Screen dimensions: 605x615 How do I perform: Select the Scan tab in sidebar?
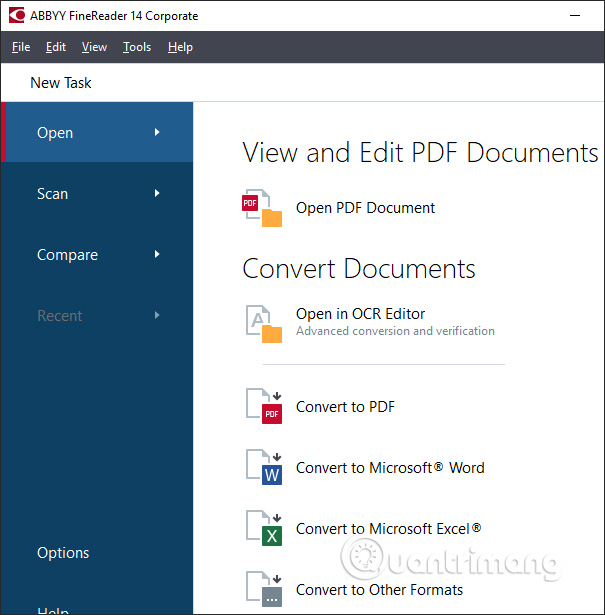[97, 193]
